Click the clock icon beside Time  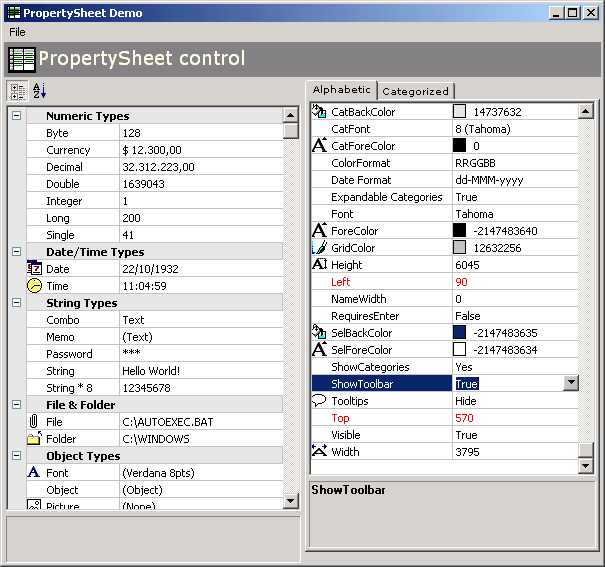click(x=34, y=286)
